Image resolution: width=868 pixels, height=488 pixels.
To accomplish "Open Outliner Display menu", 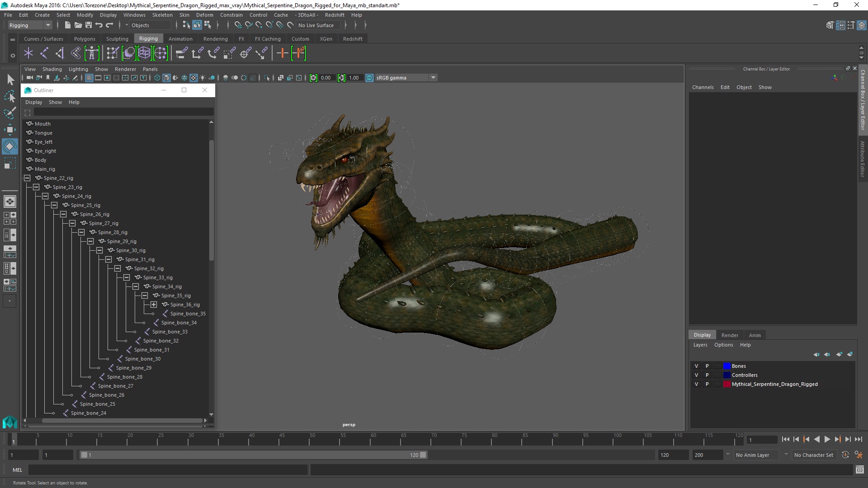I will tap(33, 102).
